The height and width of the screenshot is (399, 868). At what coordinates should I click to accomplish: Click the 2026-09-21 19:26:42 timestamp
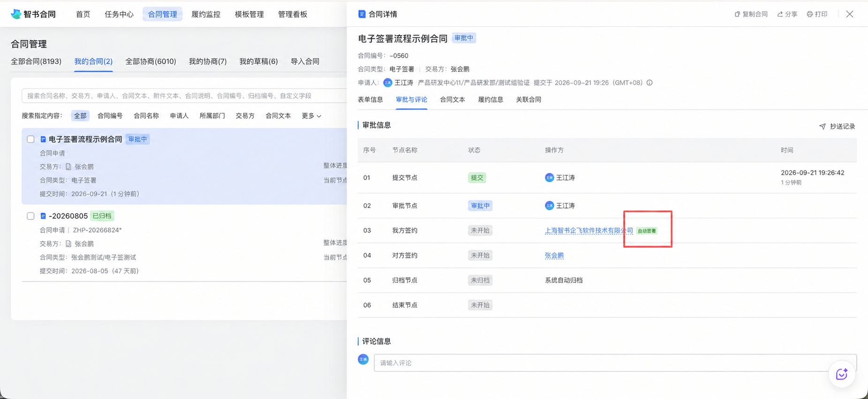(x=812, y=173)
